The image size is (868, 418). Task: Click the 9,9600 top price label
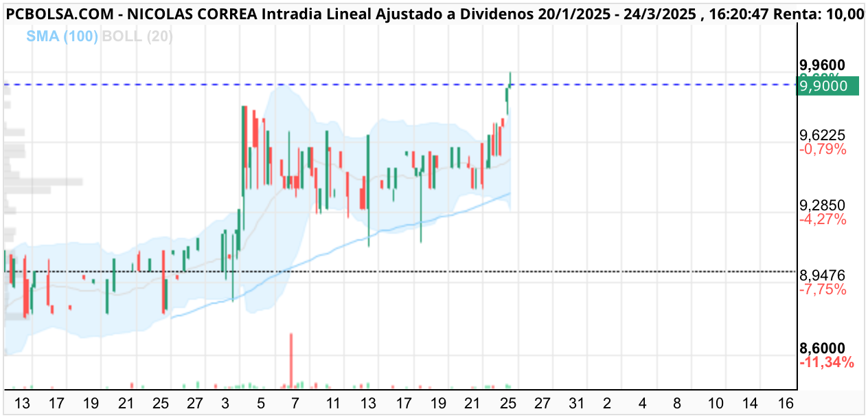(x=823, y=65)
